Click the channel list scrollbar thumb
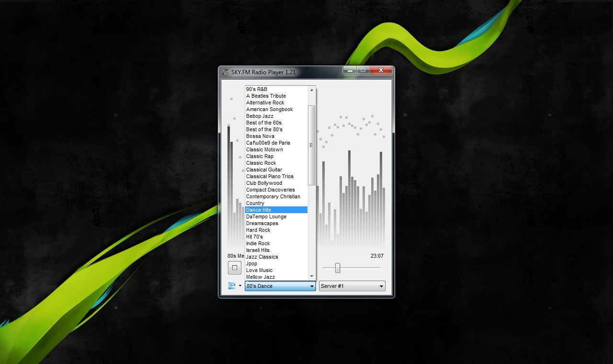The height and width of the screenshot is (364, 613). [x=312, y=145]
